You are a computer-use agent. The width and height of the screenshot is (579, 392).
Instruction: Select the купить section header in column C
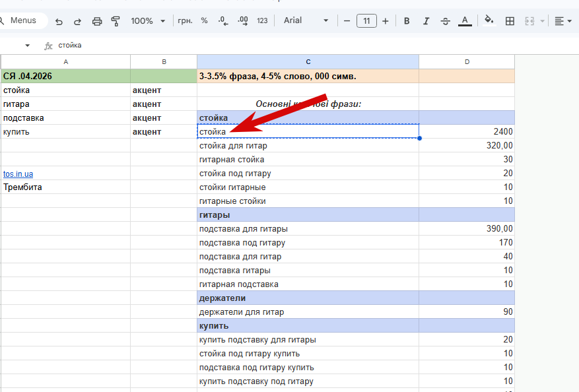pos(308,326)
